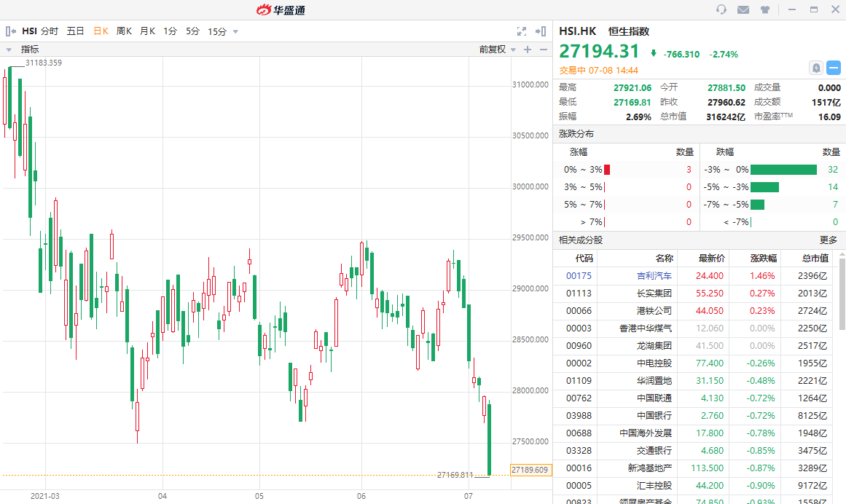Viewport: 846px width, 504px height.
Task: Open more timeframe options dropdown arrow
Action: click(235, 32)
